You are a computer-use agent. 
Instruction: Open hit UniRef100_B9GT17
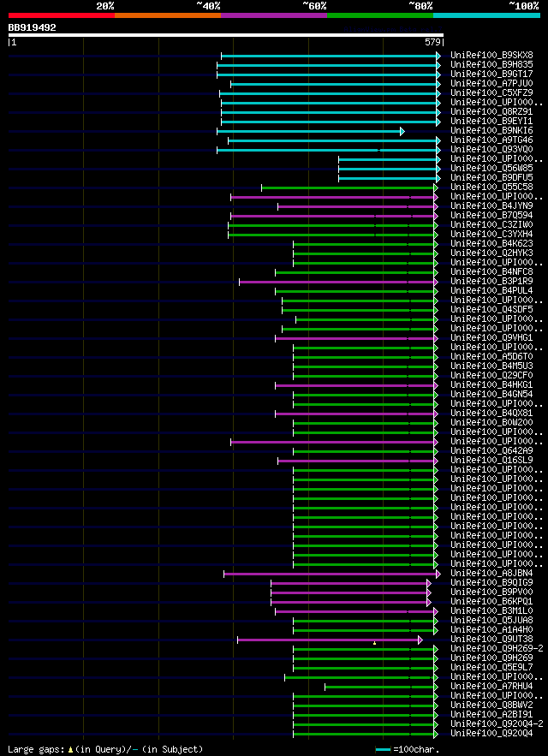[x=491, y=74]
